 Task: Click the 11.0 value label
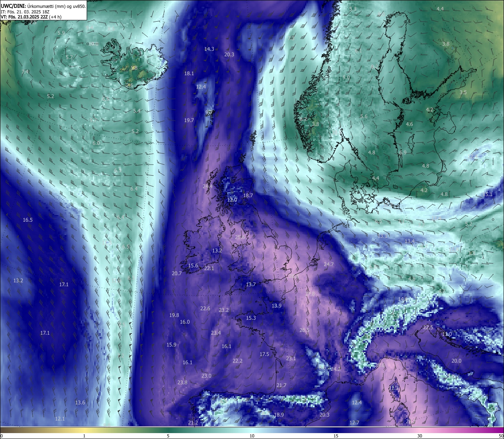click(447, 334)
